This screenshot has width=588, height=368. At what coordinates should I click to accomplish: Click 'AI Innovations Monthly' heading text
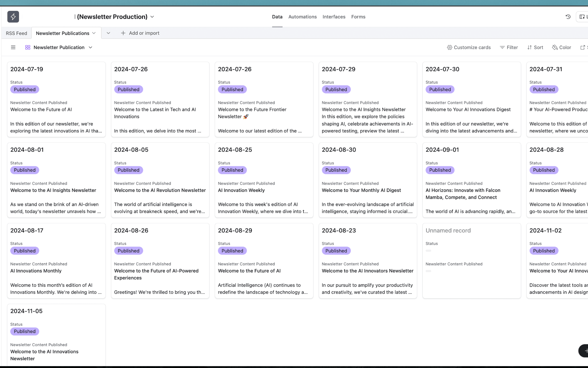pos(36,271)
